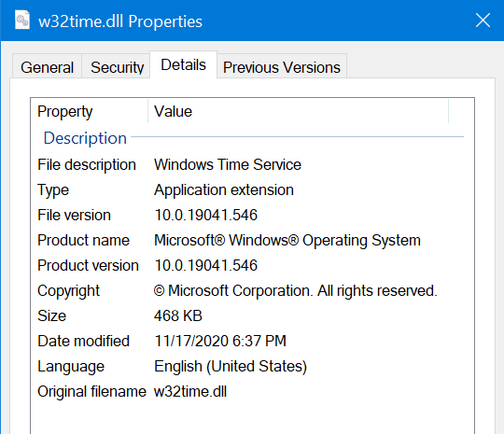Viewport: 504px width, 434px height.
Task: Click the Language value English (United States)
Action: (231, 366)
